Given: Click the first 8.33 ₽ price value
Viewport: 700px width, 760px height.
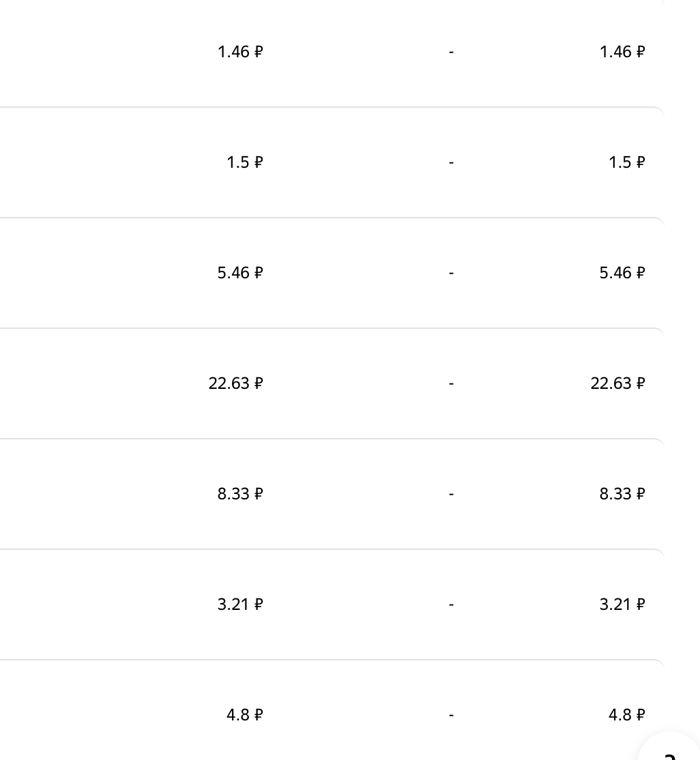Looking at the screenshot, I should point(240,494).
